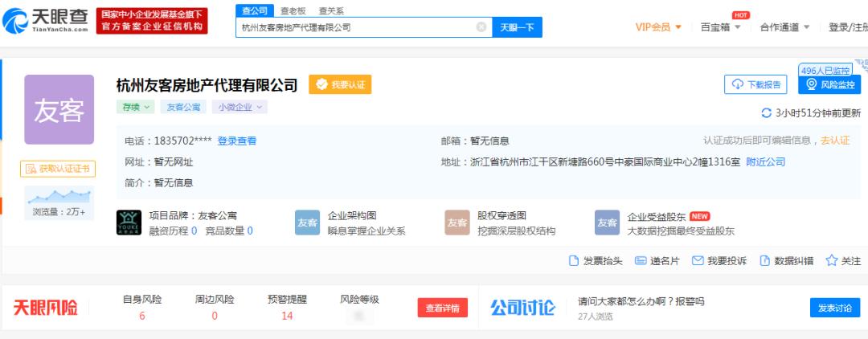Viewport: 868px width, 339px height.
Task: Select the 查老板 search tab
Action: [293, 10]
